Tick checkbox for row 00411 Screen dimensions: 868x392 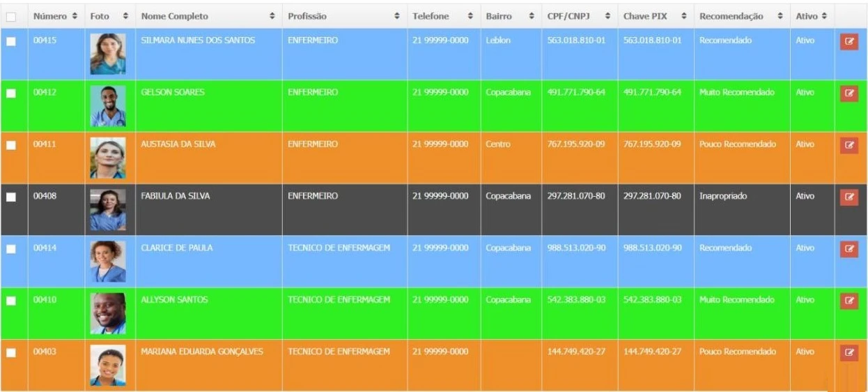[10, 145]
